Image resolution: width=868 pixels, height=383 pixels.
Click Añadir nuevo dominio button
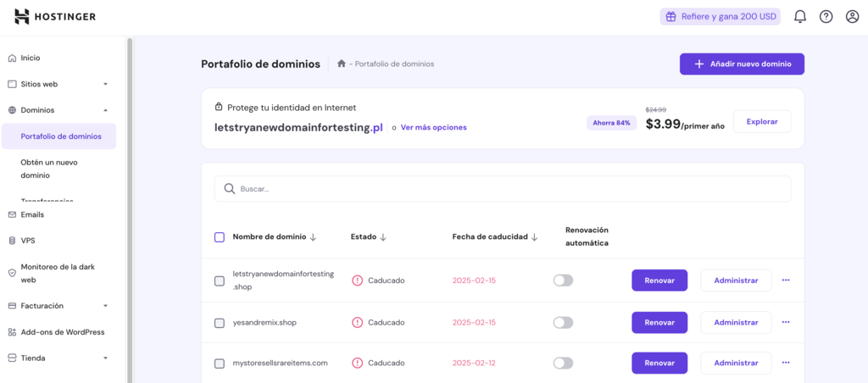(742, 64)
